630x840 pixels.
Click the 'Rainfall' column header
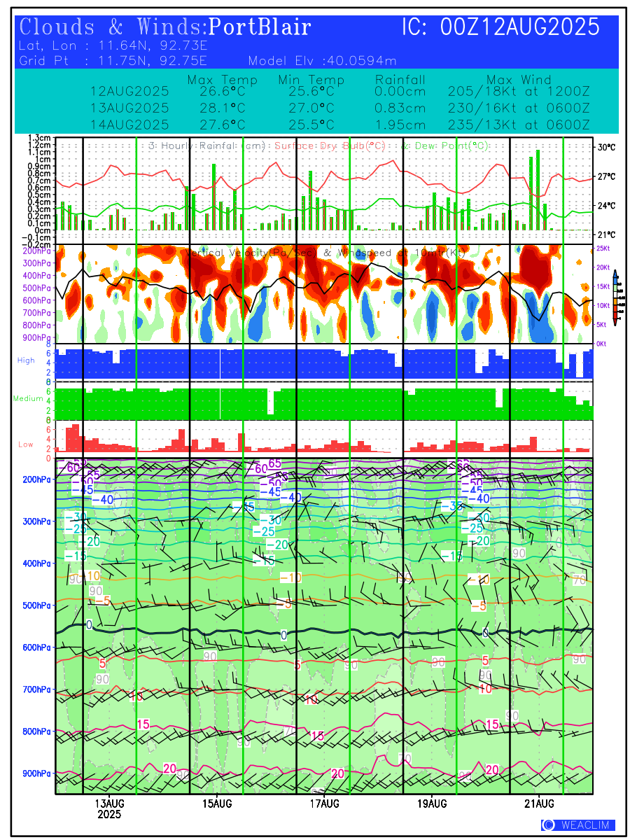click(x=400, y=80)
